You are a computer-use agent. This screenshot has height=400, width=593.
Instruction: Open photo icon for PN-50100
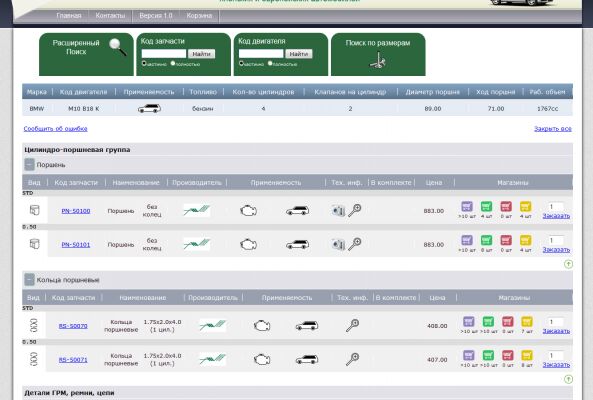(x=338, y=211)
